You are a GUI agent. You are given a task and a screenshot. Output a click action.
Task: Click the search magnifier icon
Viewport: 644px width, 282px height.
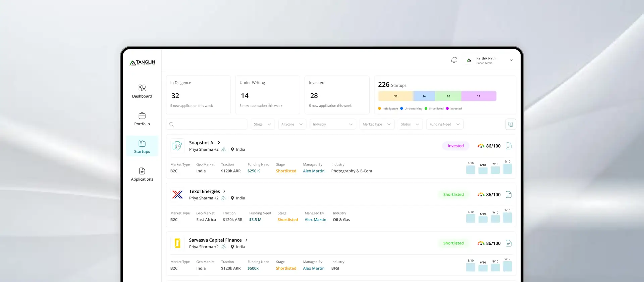171,124
